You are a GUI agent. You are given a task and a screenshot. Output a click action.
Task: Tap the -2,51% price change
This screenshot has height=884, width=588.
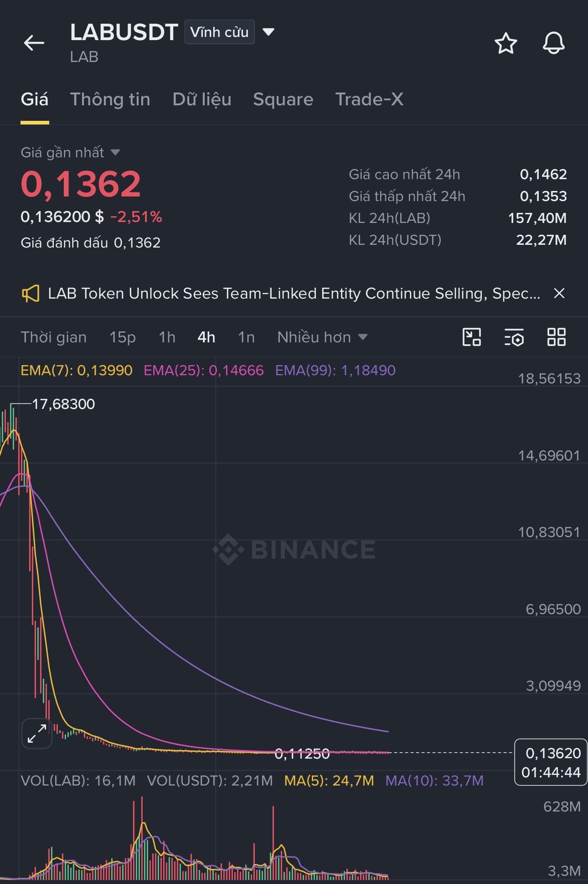click(x=136, y=217)
